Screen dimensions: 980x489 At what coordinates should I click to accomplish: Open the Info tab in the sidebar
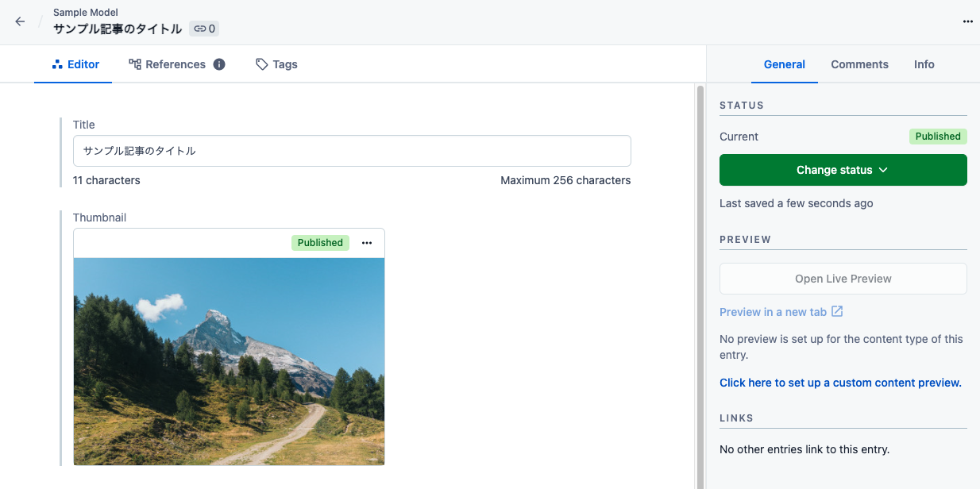[924, 64]
